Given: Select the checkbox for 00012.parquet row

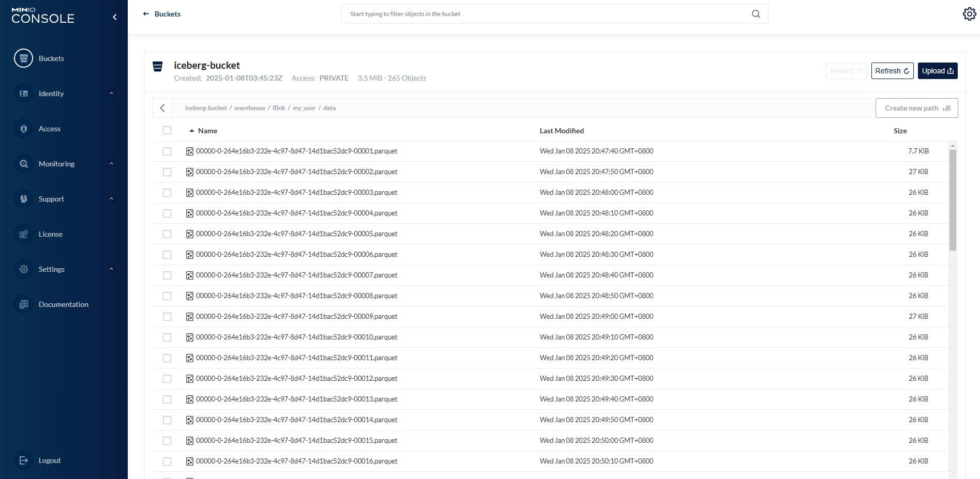Looking at the screenshot, I should (167, 379).
